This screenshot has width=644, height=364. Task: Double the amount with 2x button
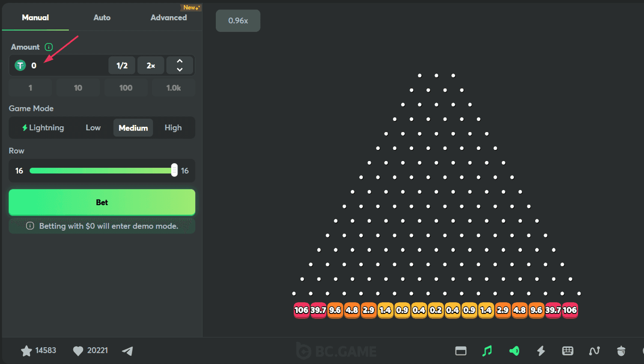151,66
